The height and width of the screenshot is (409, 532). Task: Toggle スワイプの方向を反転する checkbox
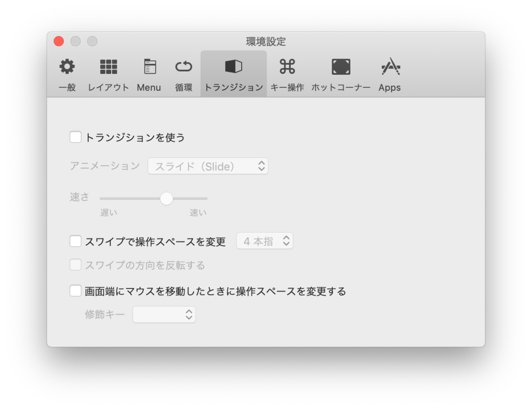click(x=75, y=265)
